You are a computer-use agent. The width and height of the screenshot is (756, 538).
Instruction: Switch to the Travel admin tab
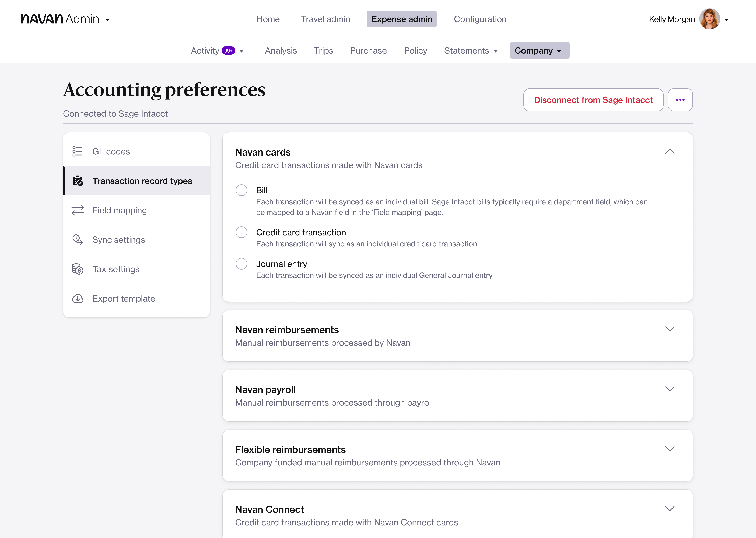pyautogui.click(x=325, y=19)
